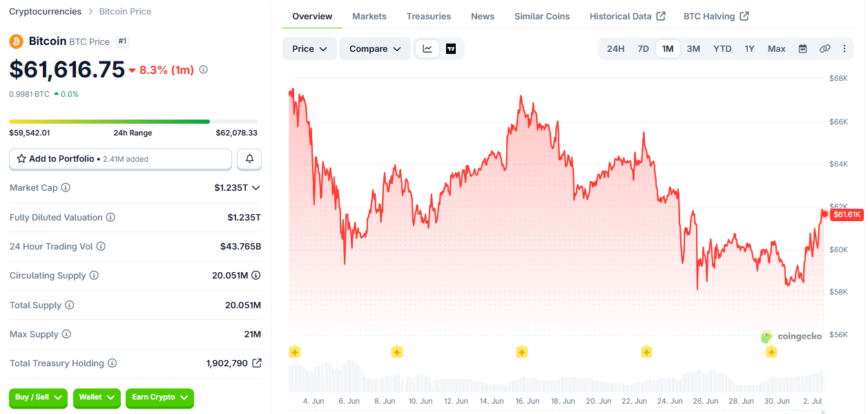Viewport: 868px width, 414px height.
Task: Switch to line chart view icon
Action: tap(427, 49)
